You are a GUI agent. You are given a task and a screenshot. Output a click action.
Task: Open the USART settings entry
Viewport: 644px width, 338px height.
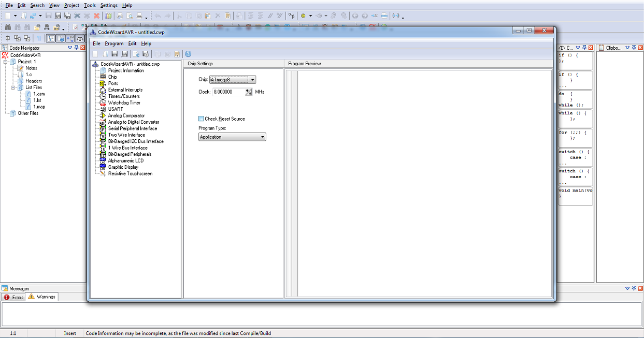pyautogui.click(x=116, y=109)
